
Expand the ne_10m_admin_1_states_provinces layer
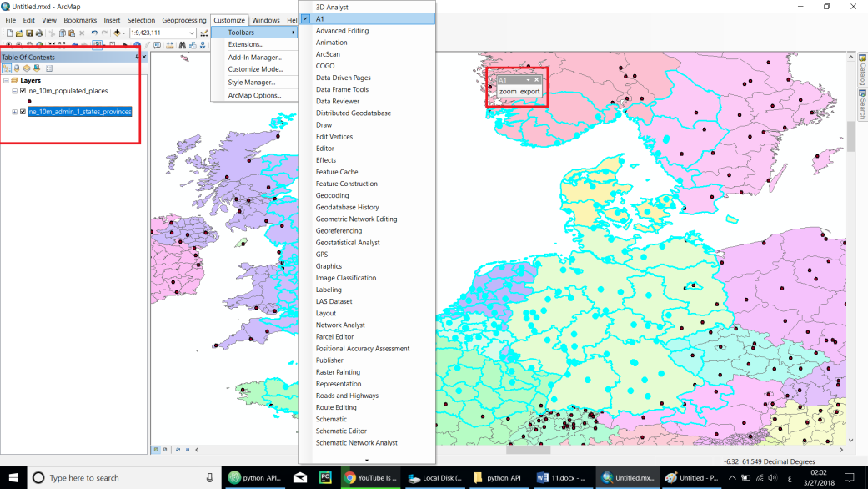pyautogui.click(x=14, y=112)
